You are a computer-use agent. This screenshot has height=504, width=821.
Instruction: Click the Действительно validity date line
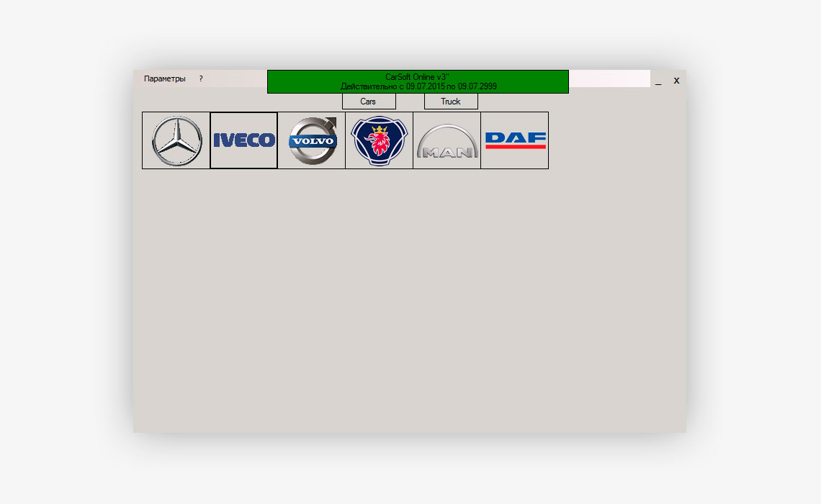point(418,86)
